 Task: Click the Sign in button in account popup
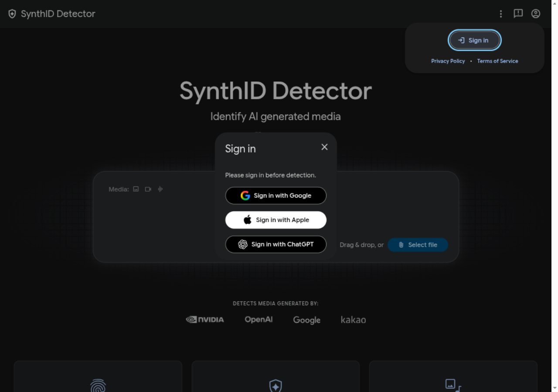coord(475,41)
